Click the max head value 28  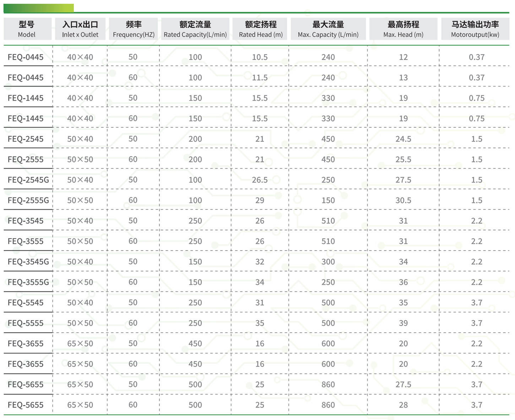tap(403, 405)
